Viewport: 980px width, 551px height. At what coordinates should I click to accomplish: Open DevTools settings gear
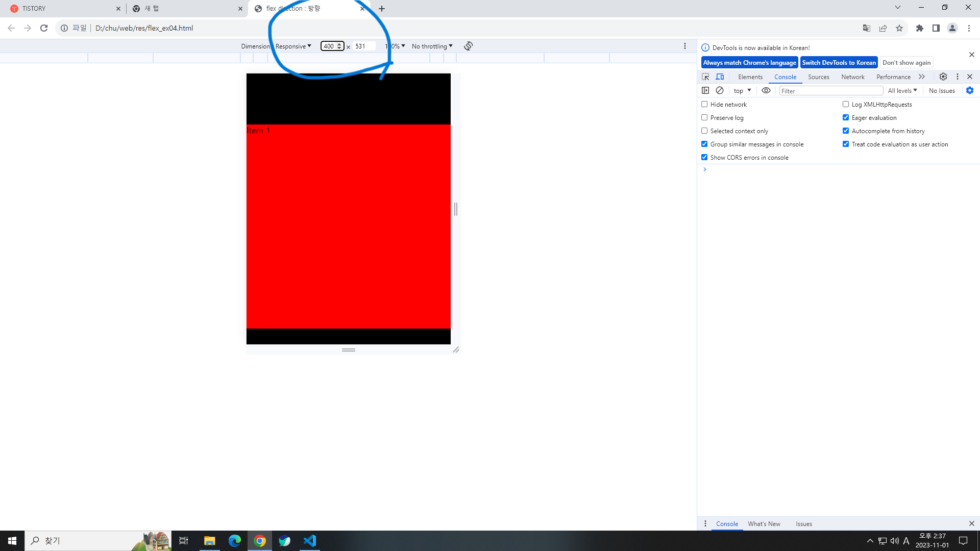(x=943, y=77)
